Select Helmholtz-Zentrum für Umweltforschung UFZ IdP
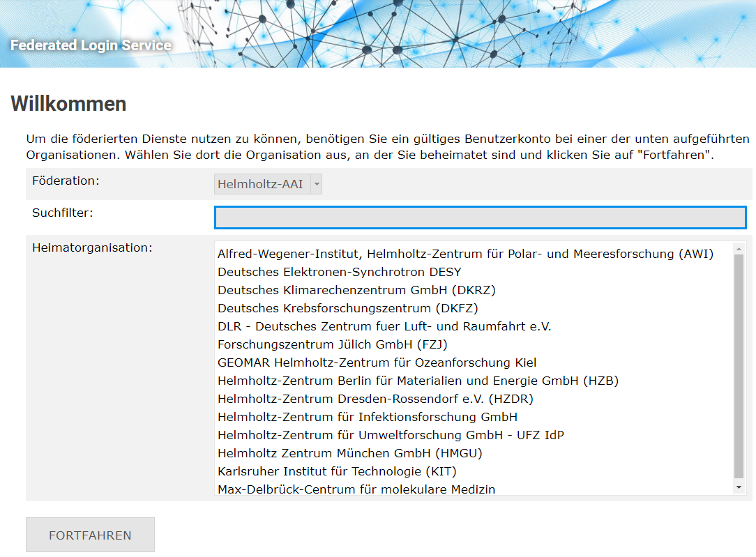The image size is (756, 557). point(391,435)
